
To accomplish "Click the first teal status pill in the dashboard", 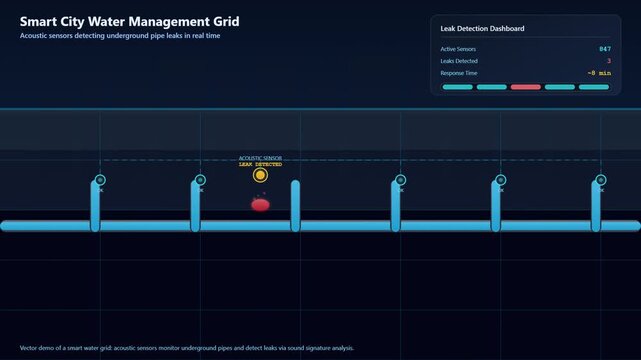I will (x=457, y=87).
